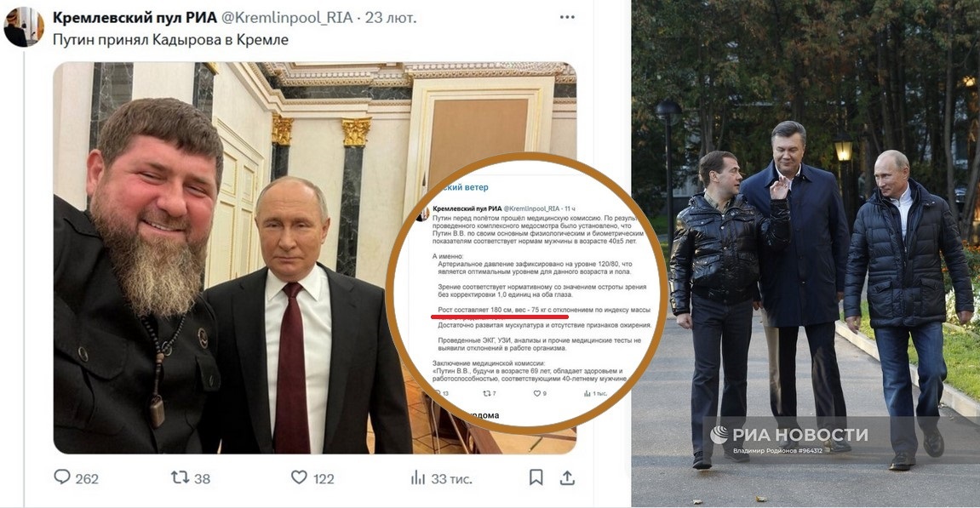
Task: Click the tweet text Путин принял Кадырова
Action: point(170,40)
